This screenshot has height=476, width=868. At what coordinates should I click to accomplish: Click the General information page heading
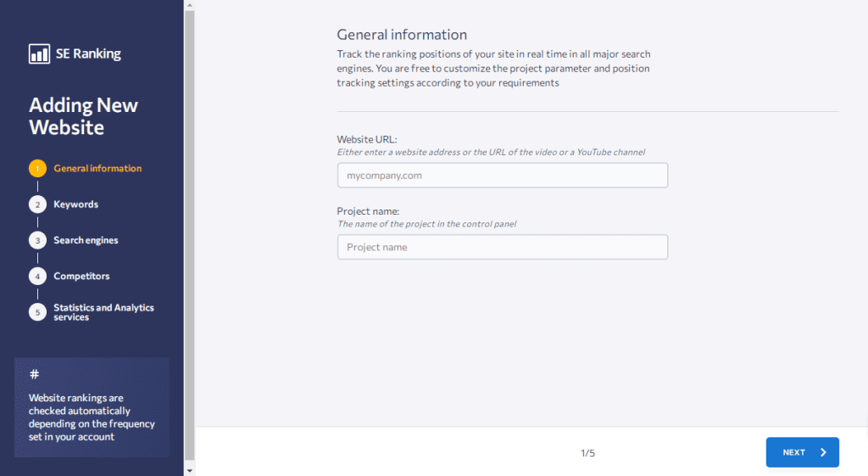[402, 35]
